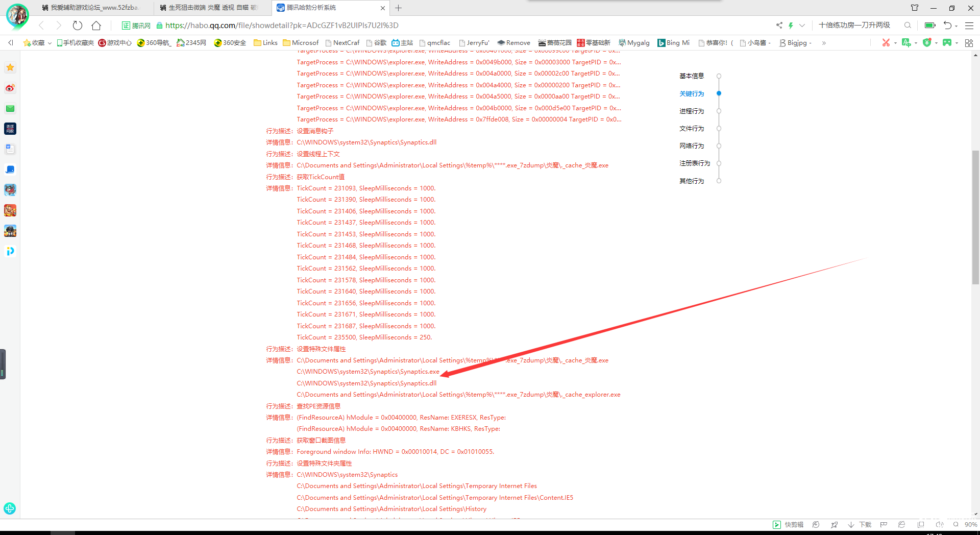The height and width of the screenshot is (535, 980).
Task: Expand the 收藏 bookmarks dropdown arrow
Action: (x=50, y=43)
